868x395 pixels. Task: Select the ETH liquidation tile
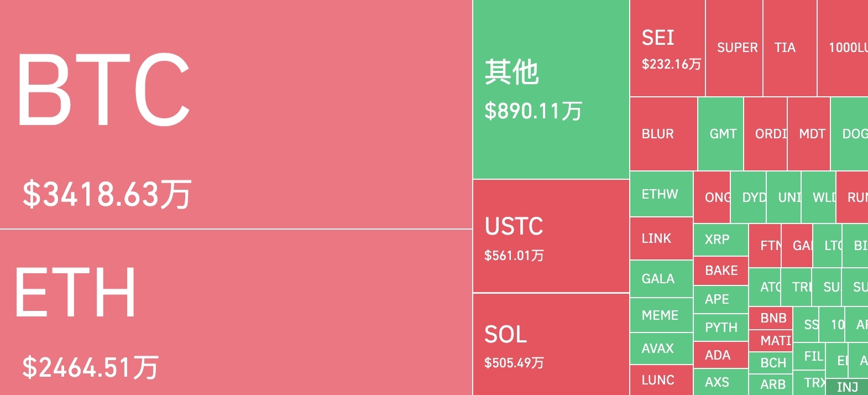236,312
